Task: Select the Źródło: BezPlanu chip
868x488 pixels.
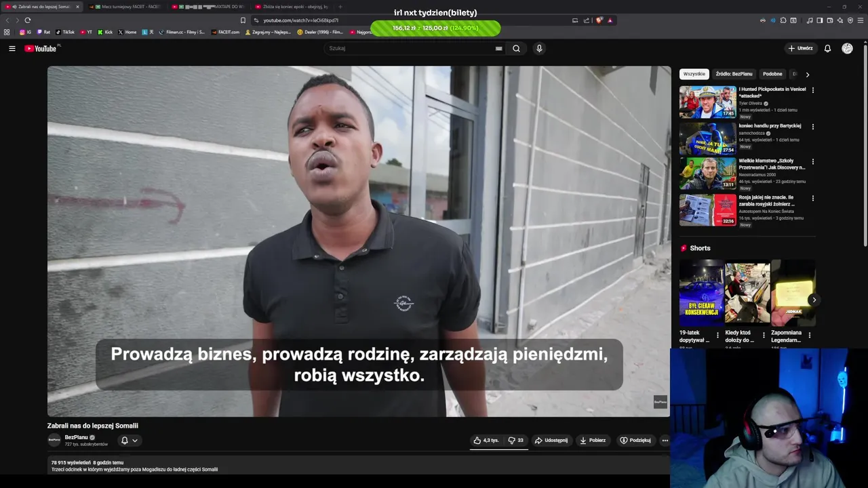Action: tap(734, 74)
